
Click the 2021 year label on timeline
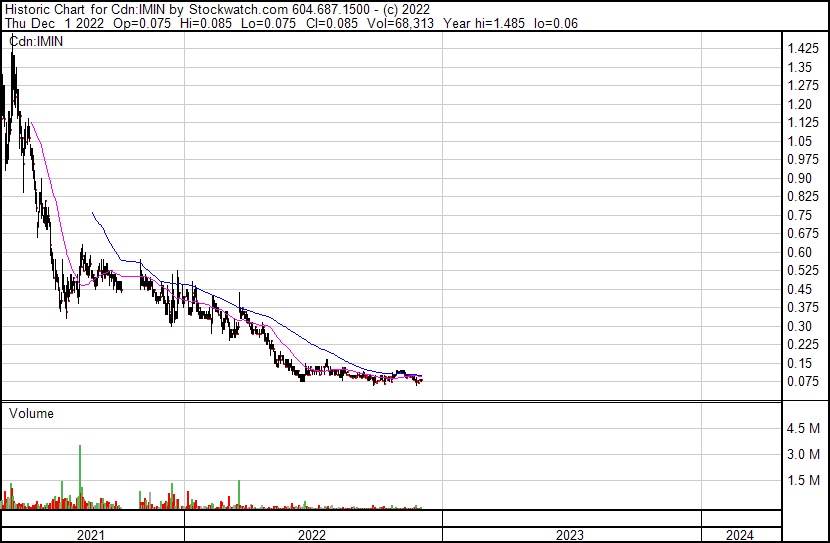92,535
